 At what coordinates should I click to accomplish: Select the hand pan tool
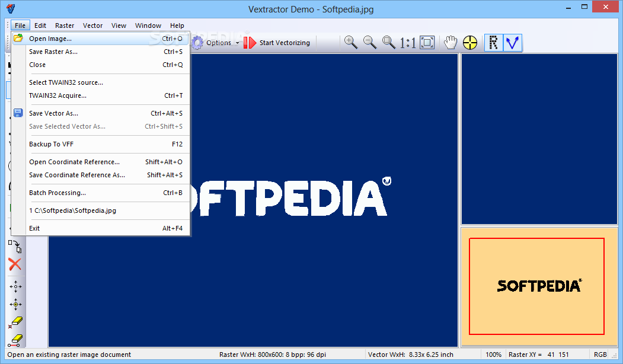(451, 42)
